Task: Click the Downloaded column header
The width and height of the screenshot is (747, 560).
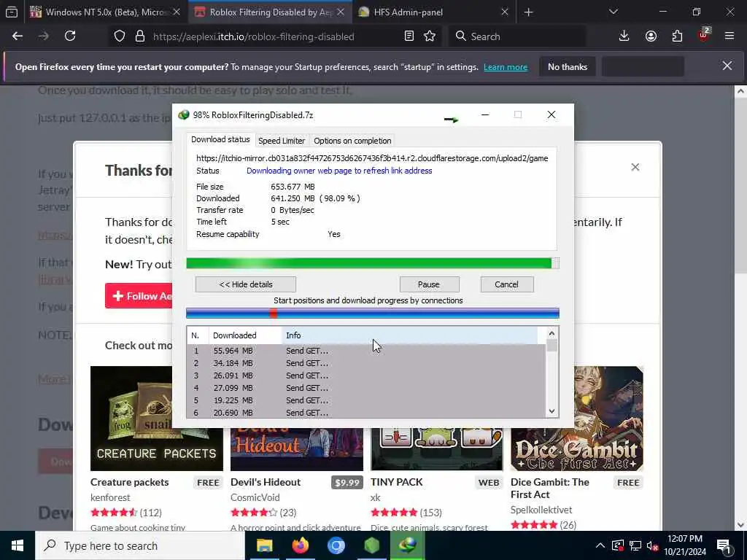Action: [245, 335]
